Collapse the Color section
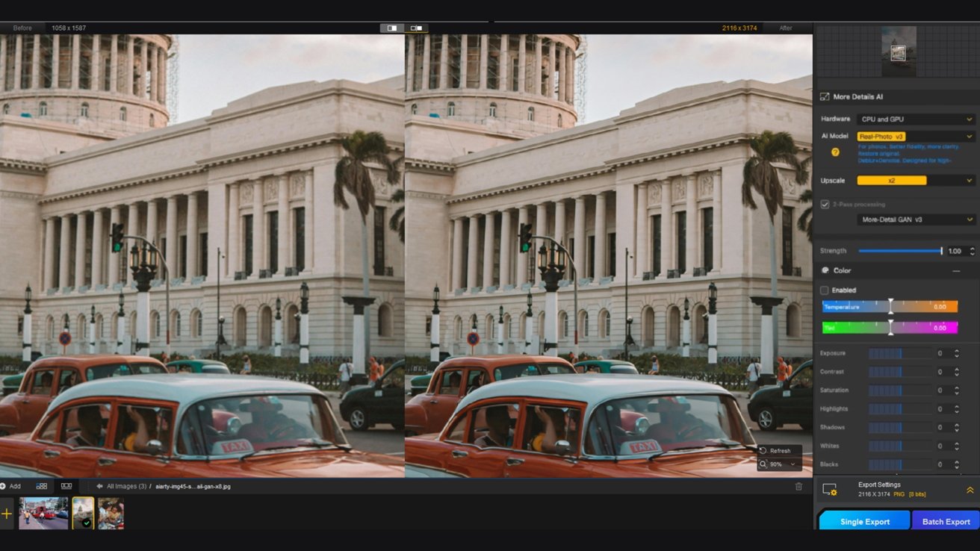 [955, 271]
